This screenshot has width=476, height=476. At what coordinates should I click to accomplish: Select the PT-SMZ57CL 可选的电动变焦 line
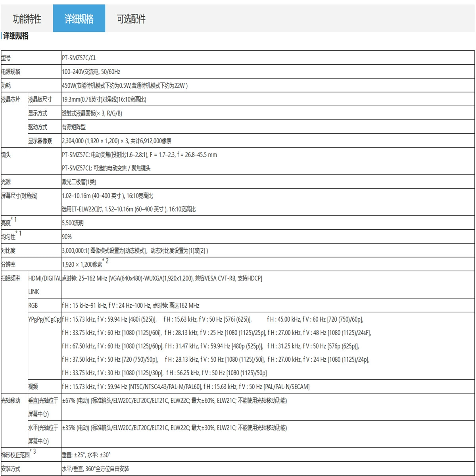click(106, 168)
